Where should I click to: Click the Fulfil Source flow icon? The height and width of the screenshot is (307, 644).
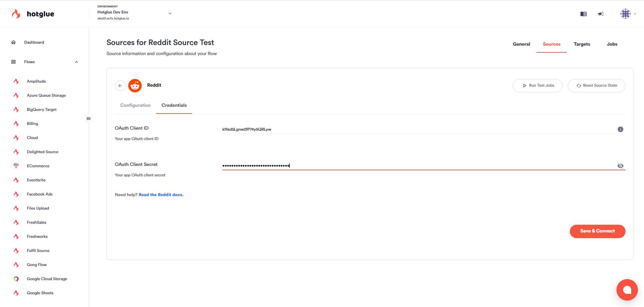coord(16,251)
